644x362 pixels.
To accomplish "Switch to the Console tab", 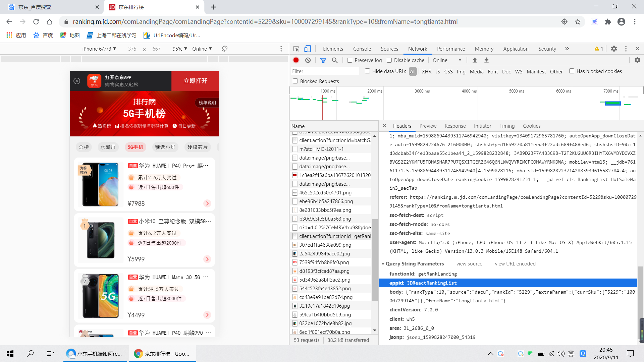I will (362, 49).
